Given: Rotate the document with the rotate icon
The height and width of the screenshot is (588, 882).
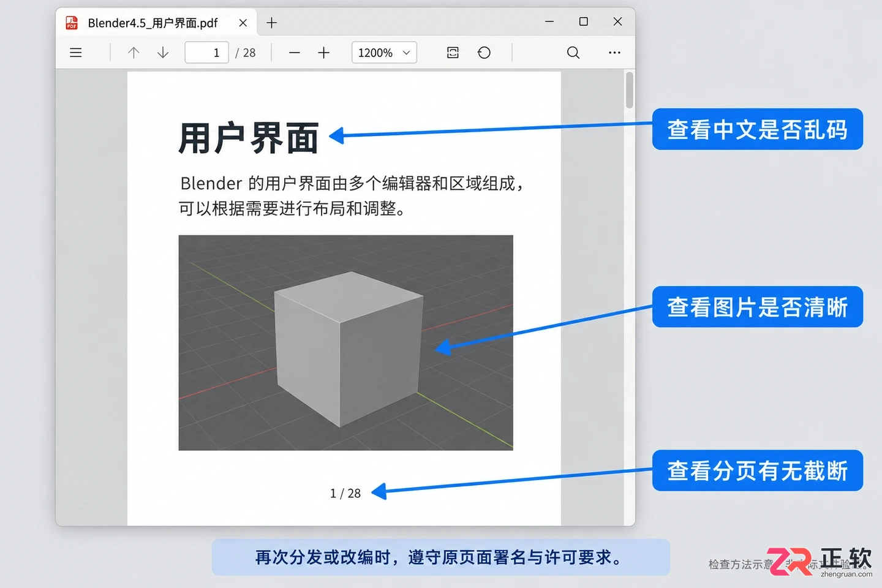Looking at the screenshot, I should coord(484,53).
